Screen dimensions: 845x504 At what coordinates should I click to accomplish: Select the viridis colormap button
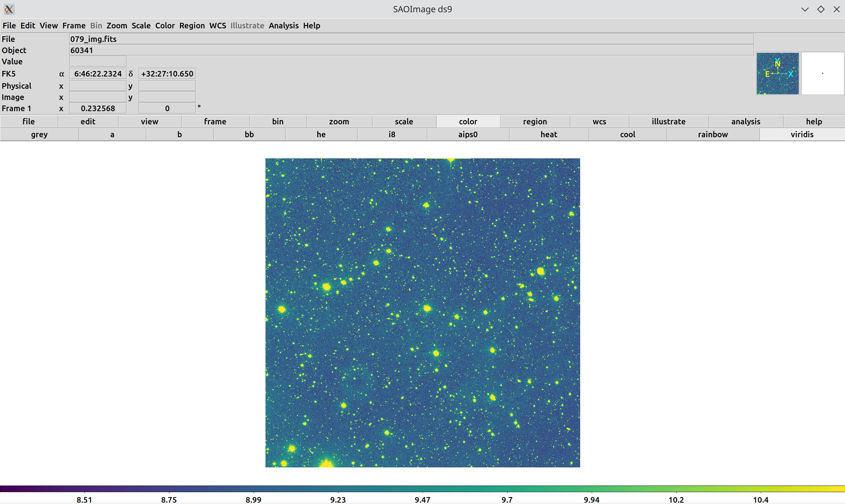point(801,135)
